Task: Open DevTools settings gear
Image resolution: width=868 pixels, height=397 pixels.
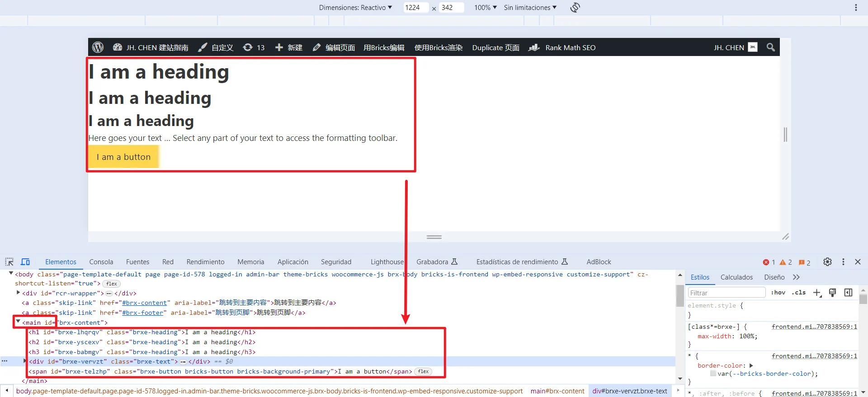Action: (827, 262)
